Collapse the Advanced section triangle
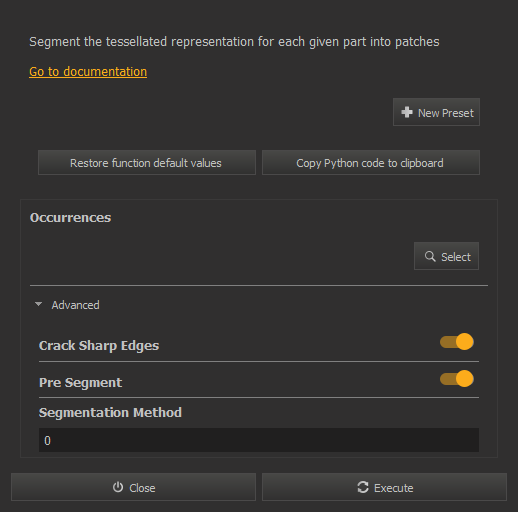518x512 pixels. point(39,304)
